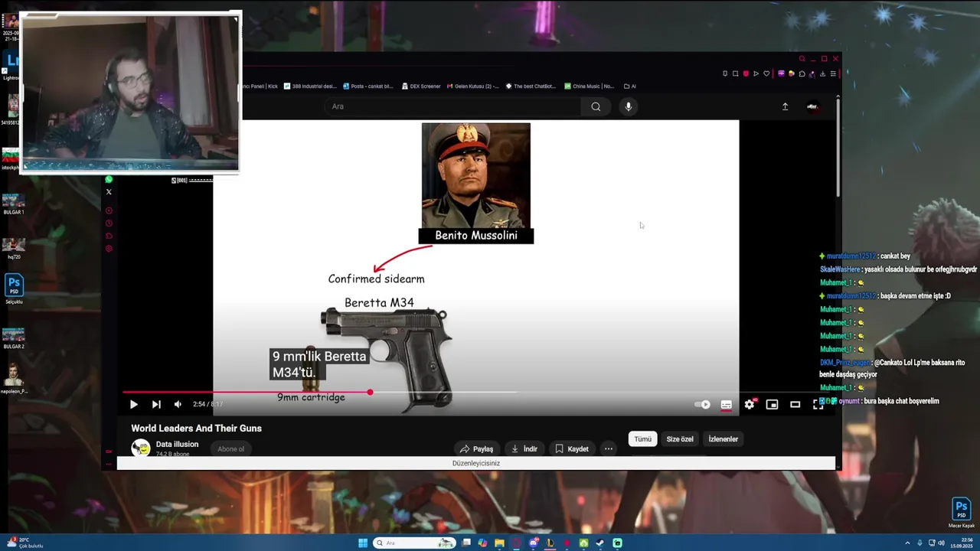Click the Windows taskbar search box
980x551 pixels.
coord(413,543)
